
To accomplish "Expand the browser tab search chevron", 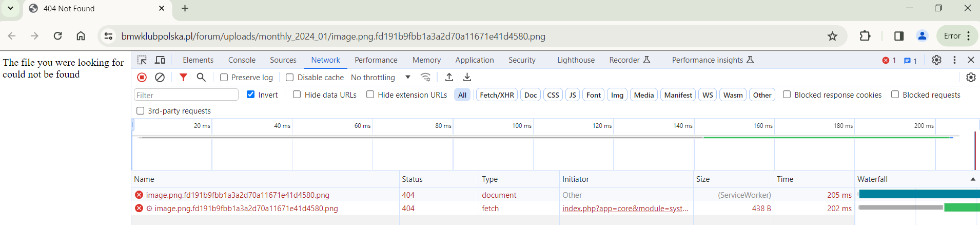I will (10, 8).
